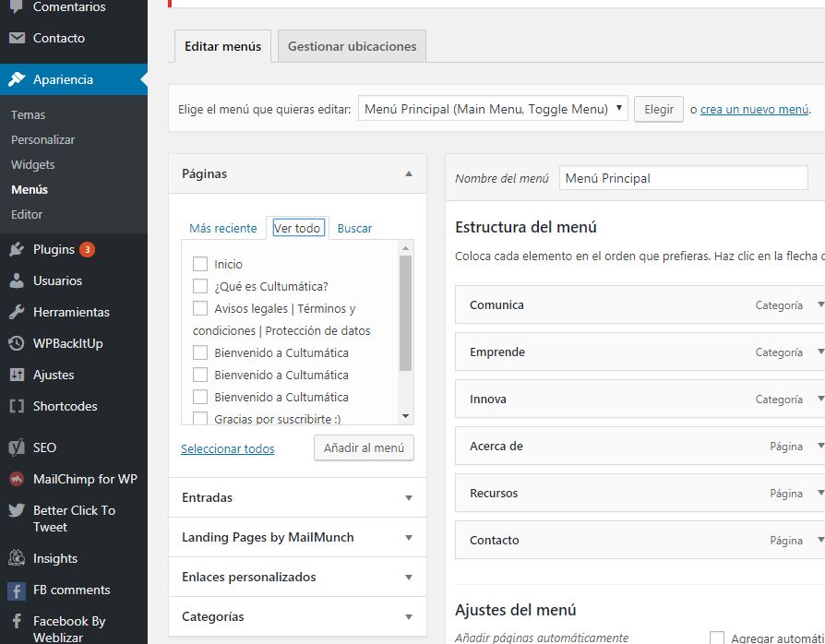This screenshot has height=644, width=825.
Task: Select Avisos legales page checkbox
Action: point(200,308)
